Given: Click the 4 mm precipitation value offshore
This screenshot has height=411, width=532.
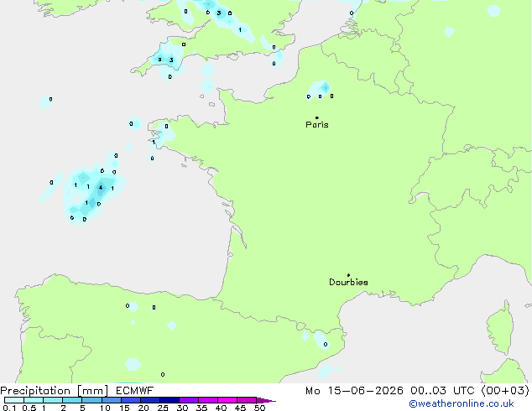Looking at the screenshot, I should (x=101, y=187).
